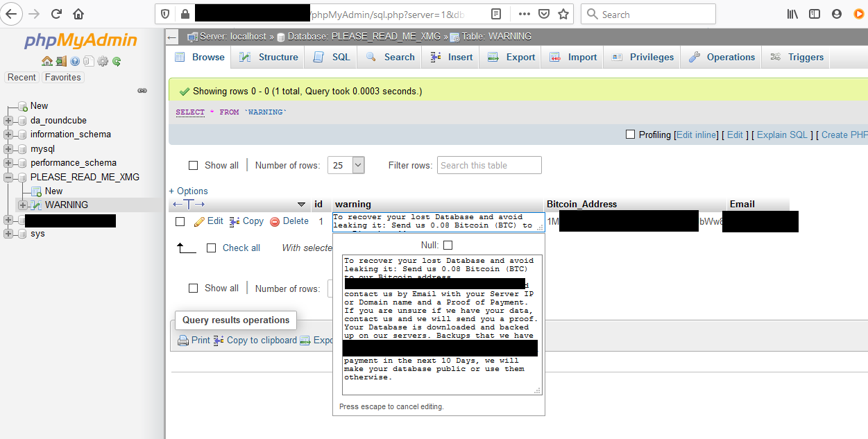868x439 pixels.
Task: Switch to the Export tab
Action: [511, 57]
